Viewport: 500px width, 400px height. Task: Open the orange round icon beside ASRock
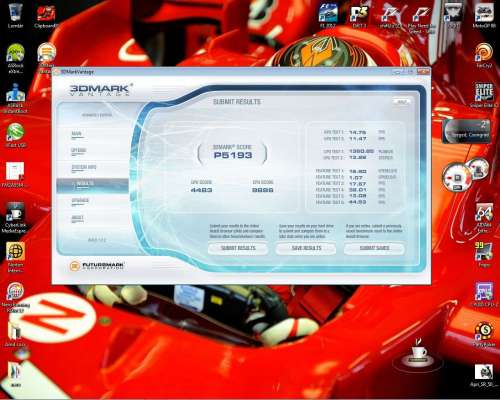click(x=46, y=58)
